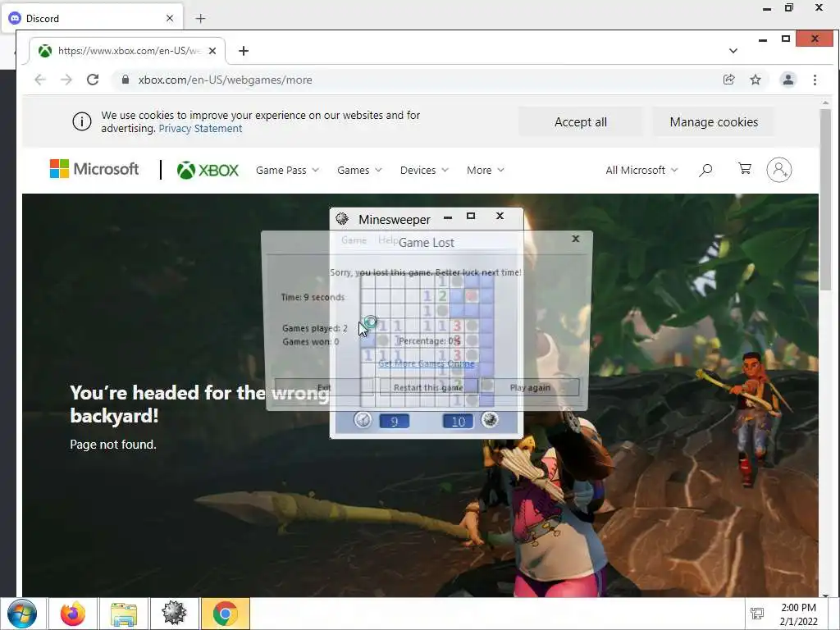Open Firefox from taskbar
Image resolution: width=840 pixels, height=630 pixels.
pyautogui.click(x=72, y=614)
